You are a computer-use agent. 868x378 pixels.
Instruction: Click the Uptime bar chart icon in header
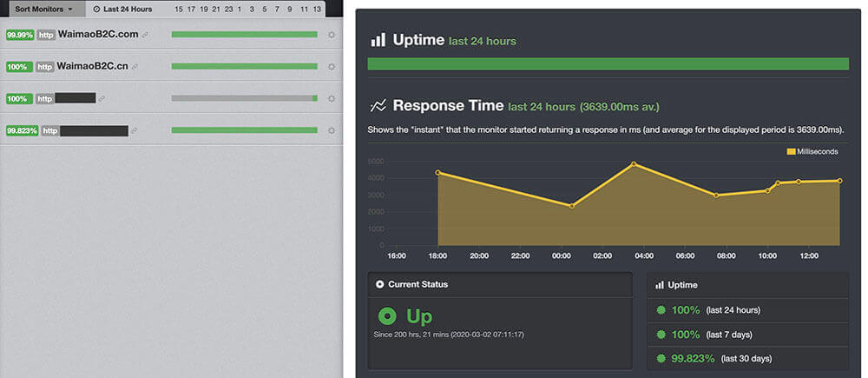tap(378, 40)
